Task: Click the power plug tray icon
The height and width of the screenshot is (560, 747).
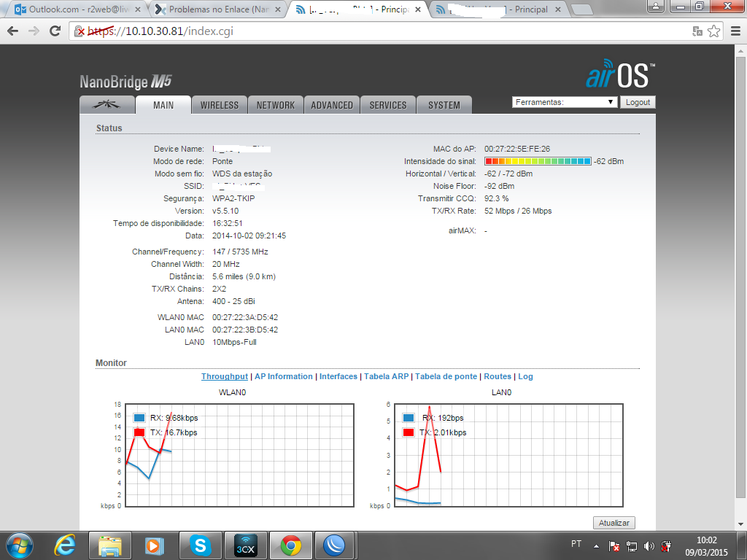Action: click(x=666, y=546)
